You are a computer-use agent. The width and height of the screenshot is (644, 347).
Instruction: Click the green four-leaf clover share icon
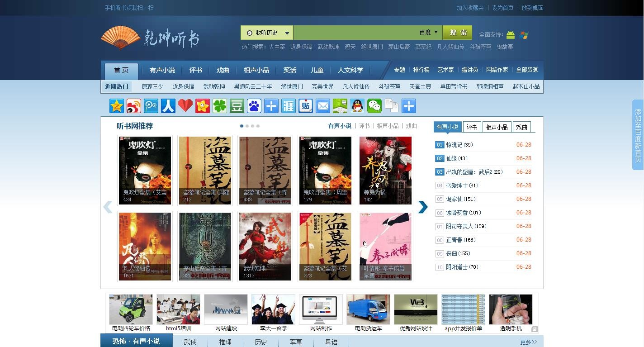coord(220,106)
